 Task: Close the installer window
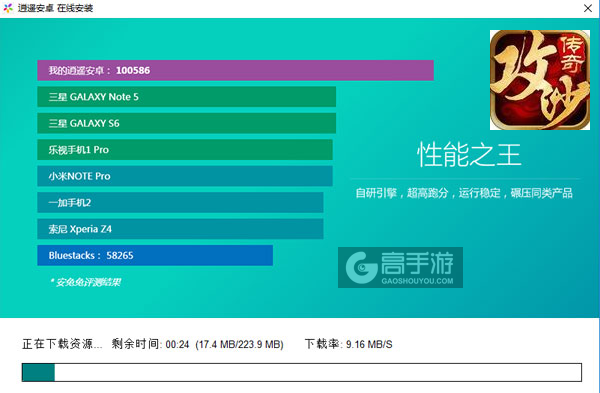[588, 8]
